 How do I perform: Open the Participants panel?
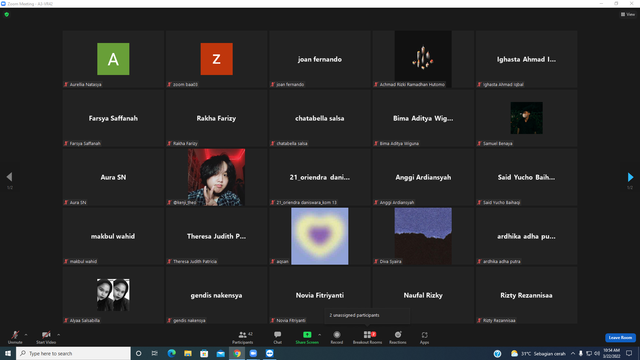tap(243, 337)
